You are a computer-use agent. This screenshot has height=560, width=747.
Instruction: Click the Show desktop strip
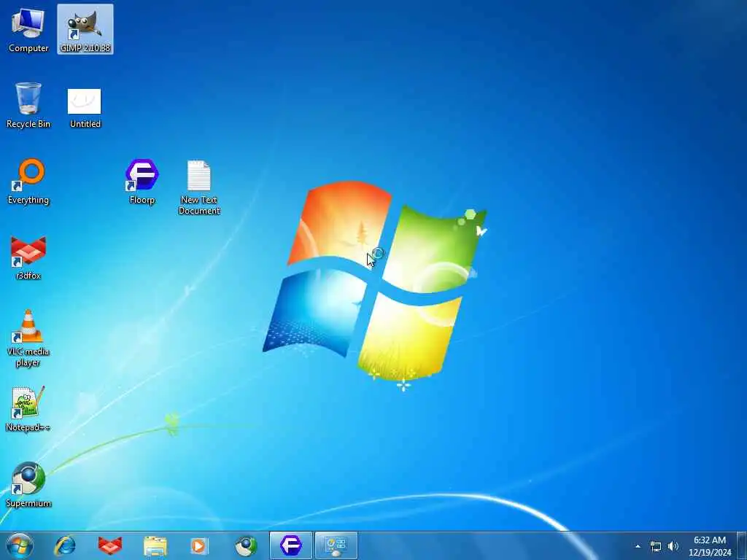pos(742,545)
